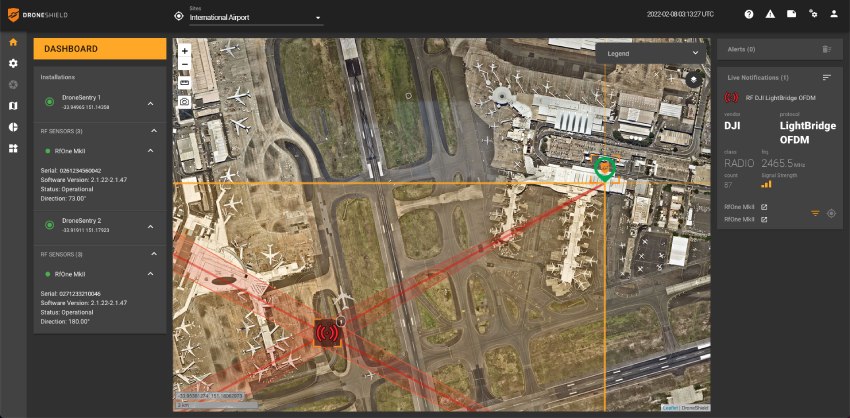Click the user account icon
Viewport: 850px width, 418px height.
pyautogui.click(x=834, y=15)
